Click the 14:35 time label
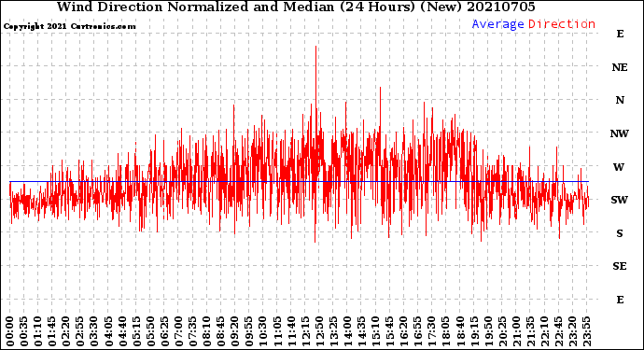Viewport: 644px width, 350px height. coord(361,331)
